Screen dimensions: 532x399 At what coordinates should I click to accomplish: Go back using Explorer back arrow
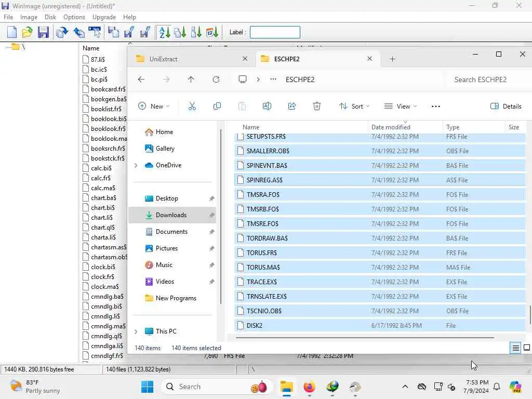pyautogui.click(x=141, y=79)
